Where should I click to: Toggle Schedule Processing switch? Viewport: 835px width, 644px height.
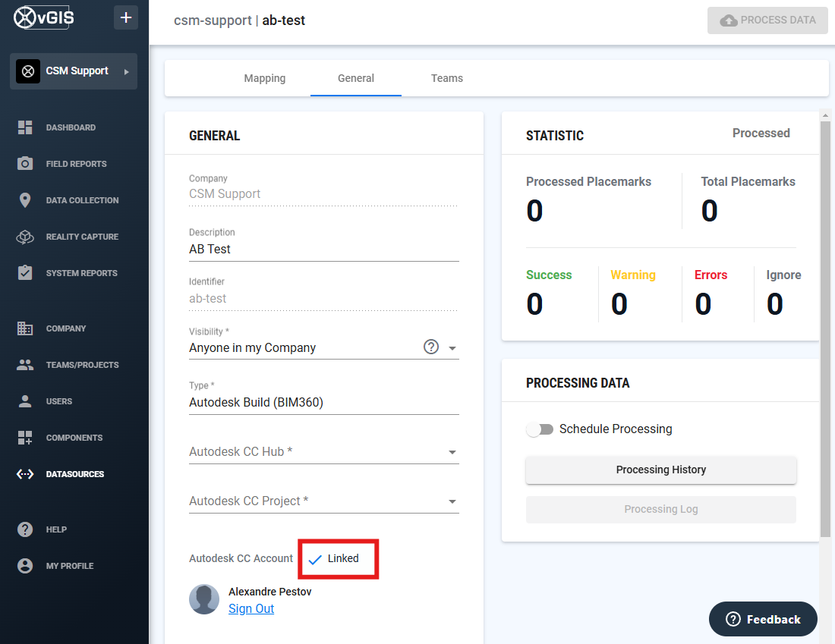tap(540, 429)
